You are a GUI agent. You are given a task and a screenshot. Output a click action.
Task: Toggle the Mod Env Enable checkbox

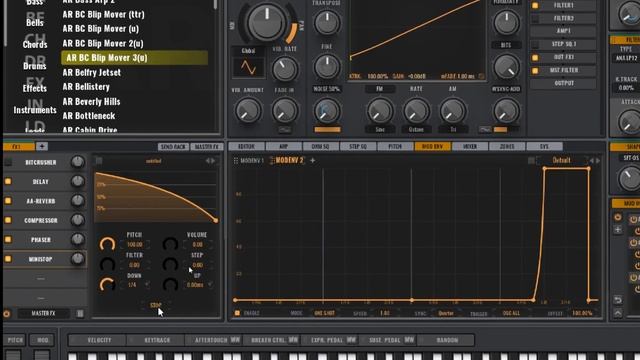237,313
